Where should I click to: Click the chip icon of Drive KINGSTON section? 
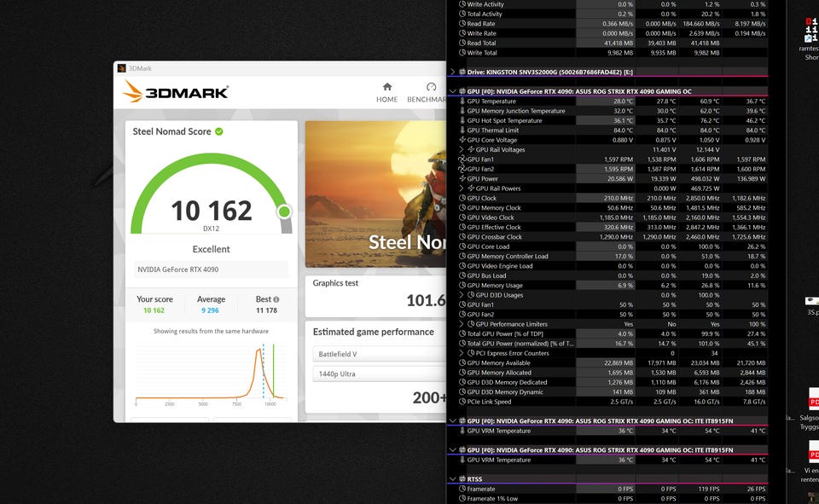pyautogui.click(x=462, y=72)
